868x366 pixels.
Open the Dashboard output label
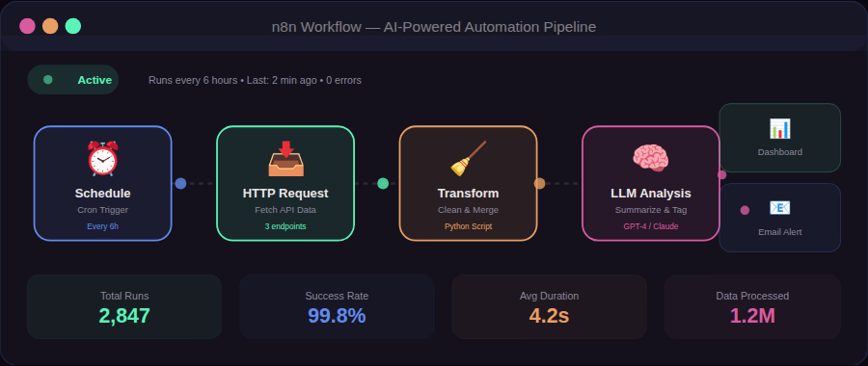[x=780, y=152]
